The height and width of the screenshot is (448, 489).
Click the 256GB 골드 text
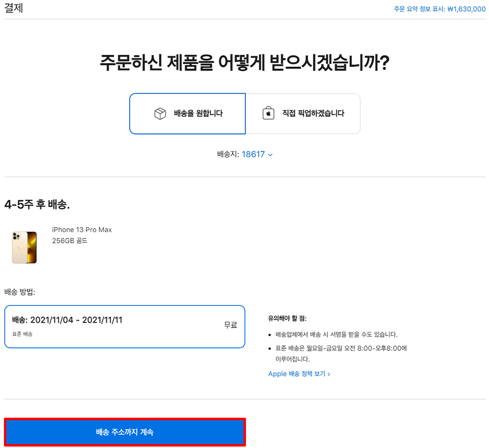(x=69, y=240)
